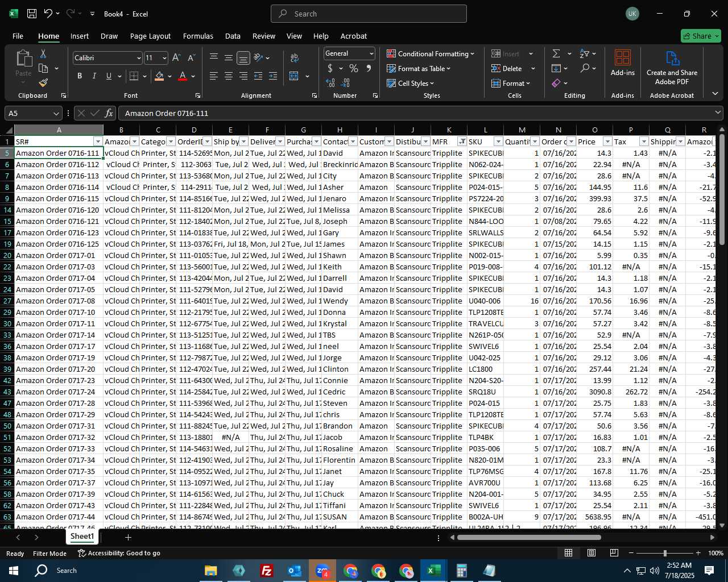This screenshot has height=582, width=728.
Task: Open Calculator from the taskbar
Action: point(462,571)
